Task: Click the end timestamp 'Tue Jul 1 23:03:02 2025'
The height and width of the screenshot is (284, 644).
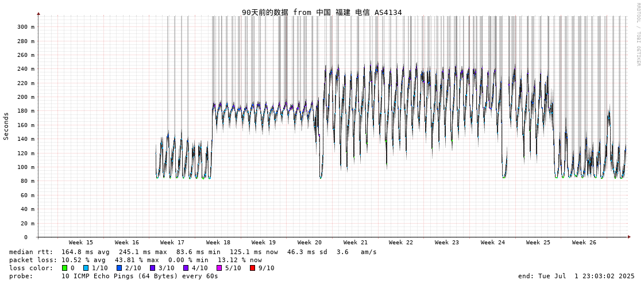Action: pos(587,276)
